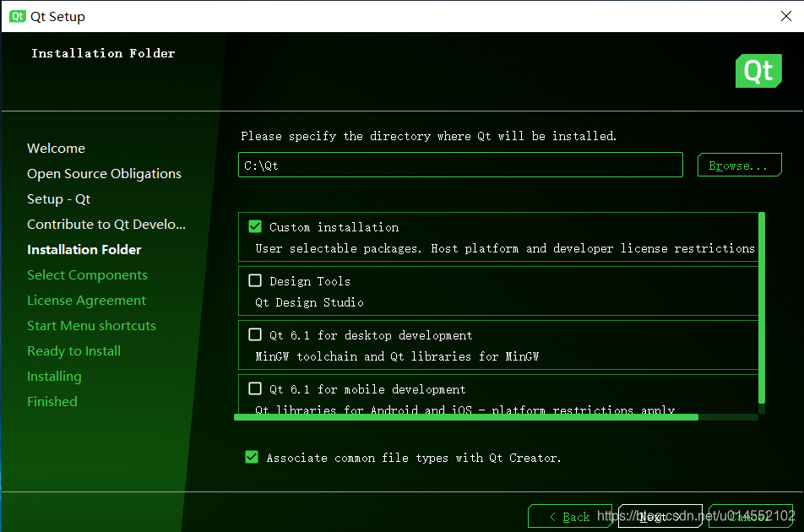Image resolution: width=804 pixels, height=532 pixels.
Task: Uncheck the Custom installation checkbox
Action: point(255,226)
